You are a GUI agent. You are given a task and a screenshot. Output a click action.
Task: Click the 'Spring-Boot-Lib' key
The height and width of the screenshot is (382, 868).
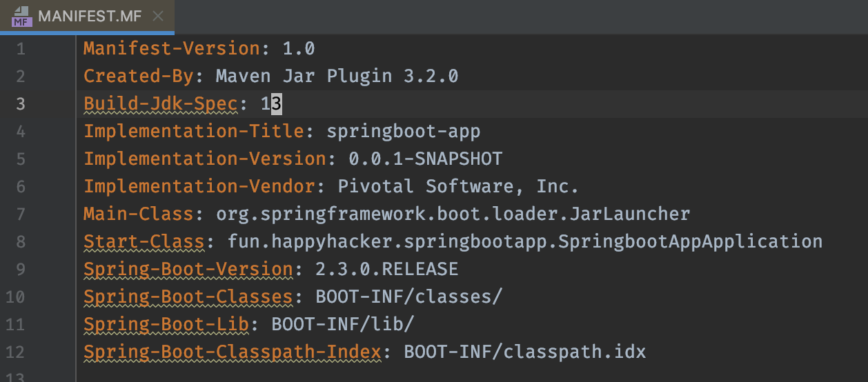click(x=166, y=324)
